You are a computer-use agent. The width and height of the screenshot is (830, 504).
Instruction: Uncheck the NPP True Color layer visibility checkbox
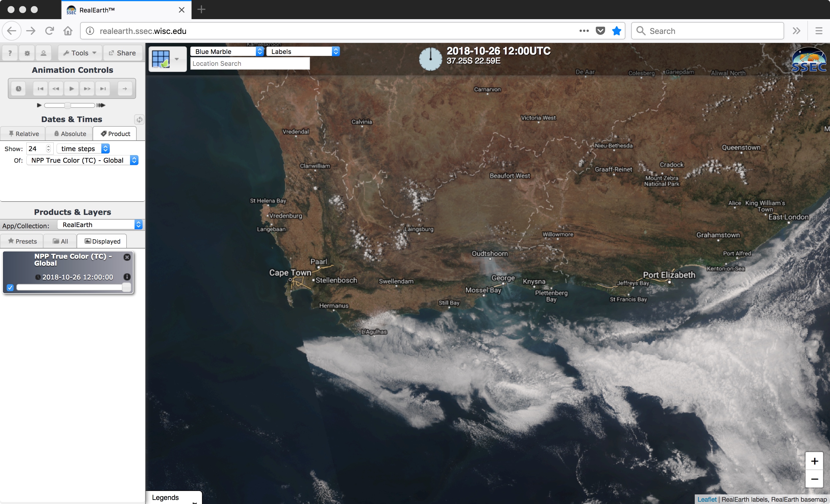point(10,287)
